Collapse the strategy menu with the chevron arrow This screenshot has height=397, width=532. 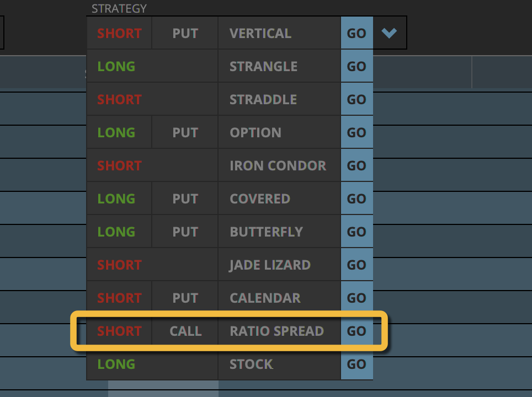click(390, 33)
